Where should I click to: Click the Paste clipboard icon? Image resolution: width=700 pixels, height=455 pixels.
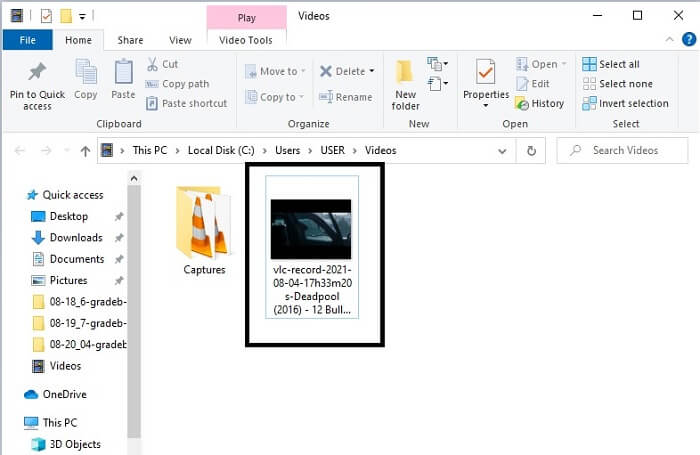123,71
